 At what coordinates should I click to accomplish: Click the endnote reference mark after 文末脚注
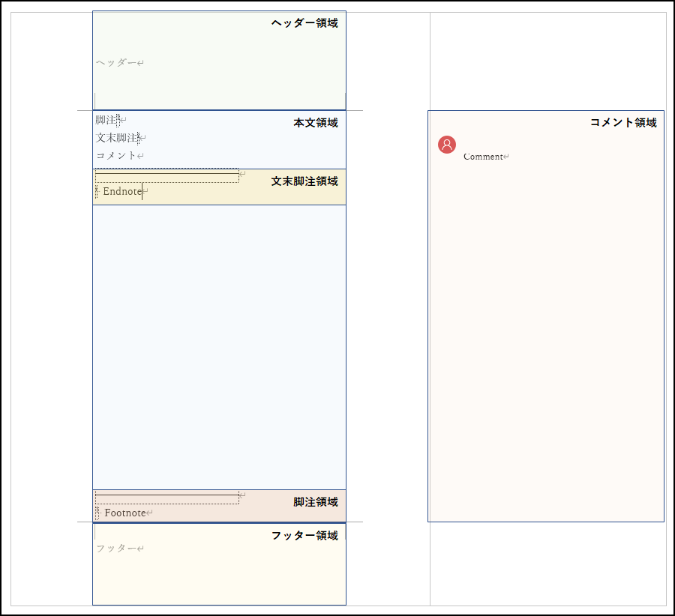point(139,138)
